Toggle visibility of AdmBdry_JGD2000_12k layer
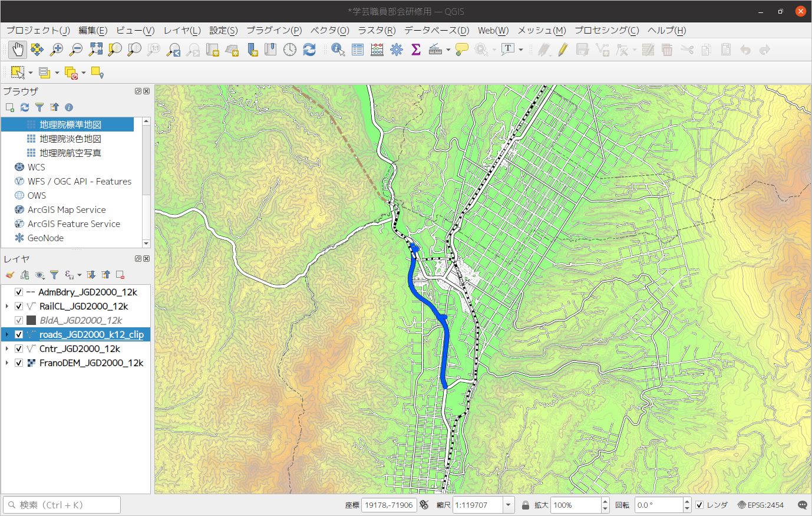 (19, 292)
